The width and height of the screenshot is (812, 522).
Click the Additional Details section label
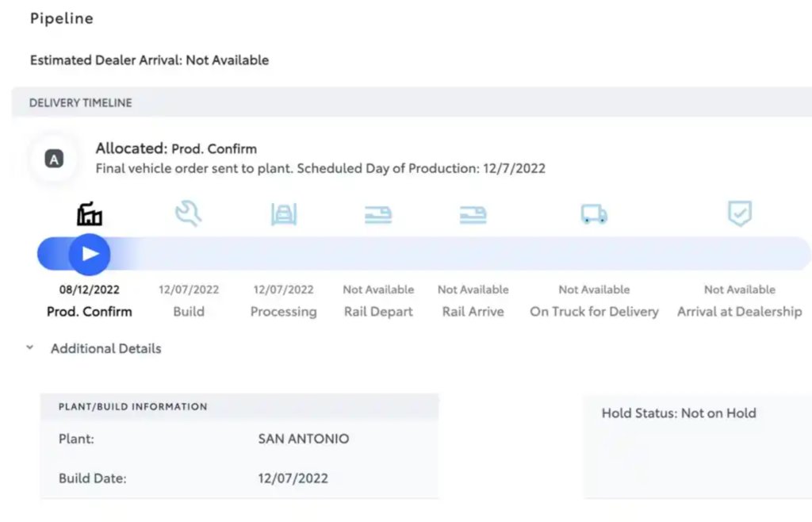click(x=105, y=348)
